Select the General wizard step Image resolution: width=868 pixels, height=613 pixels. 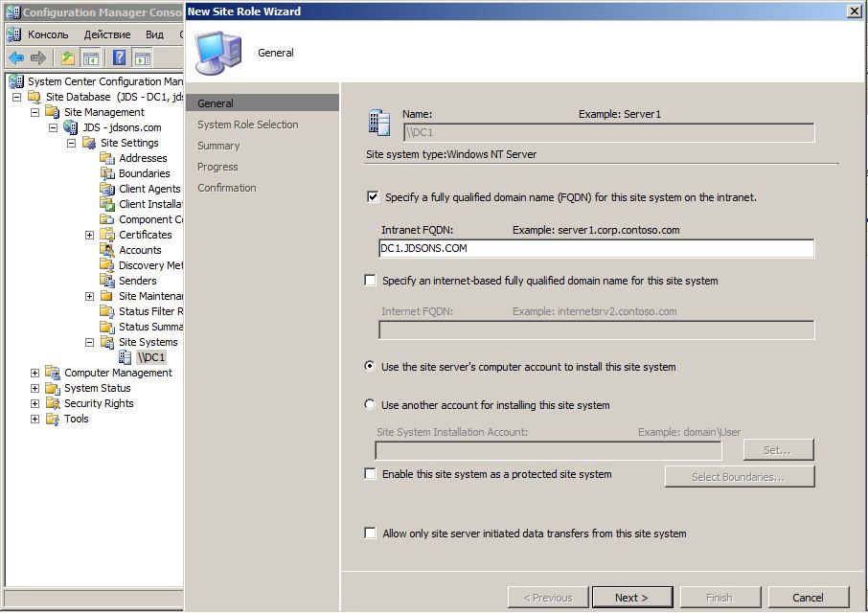pyautogui.click(x=263, y=102)
